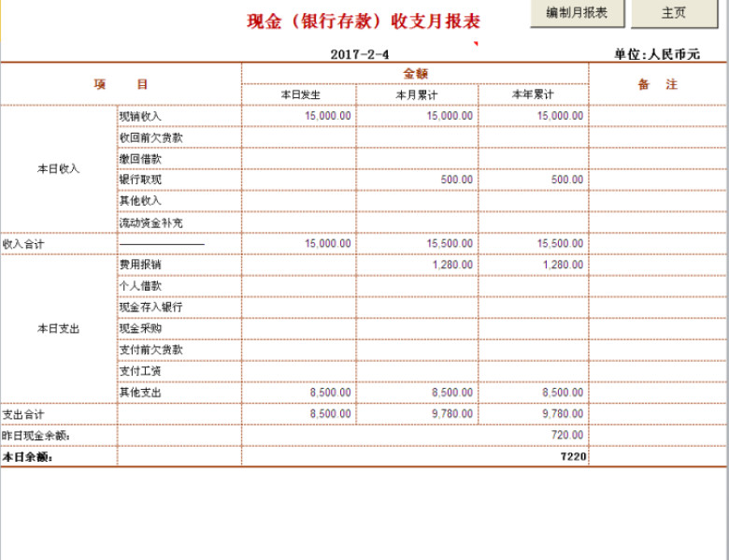Select the 支付工资 row label
The height and width of the screenshot is (560, 729).
pos(140,371)
